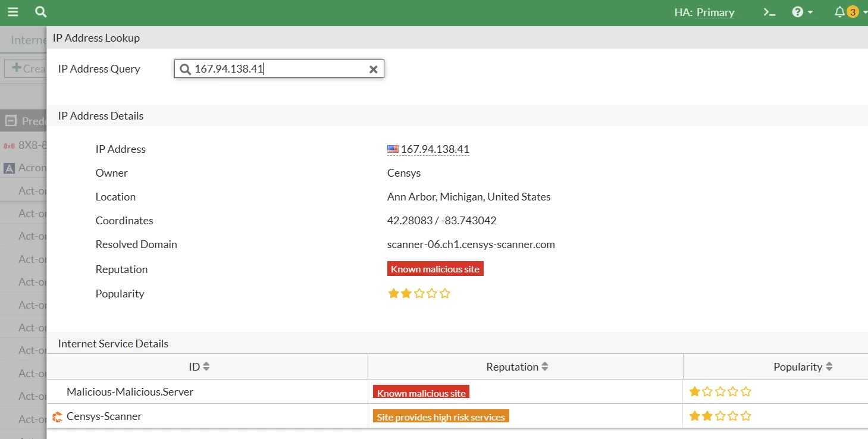This screenshot has width=868, height=439.
Task: Sort the table by ID column
Action: click(x=199, y=367)
